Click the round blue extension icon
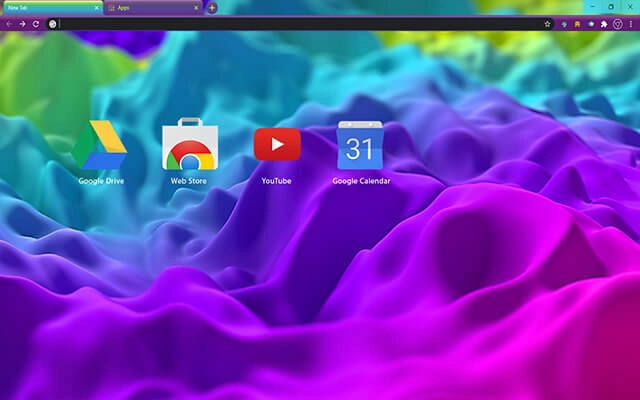Image resolution: width=640 pixels, height=400 pixels. coord(591,24)
